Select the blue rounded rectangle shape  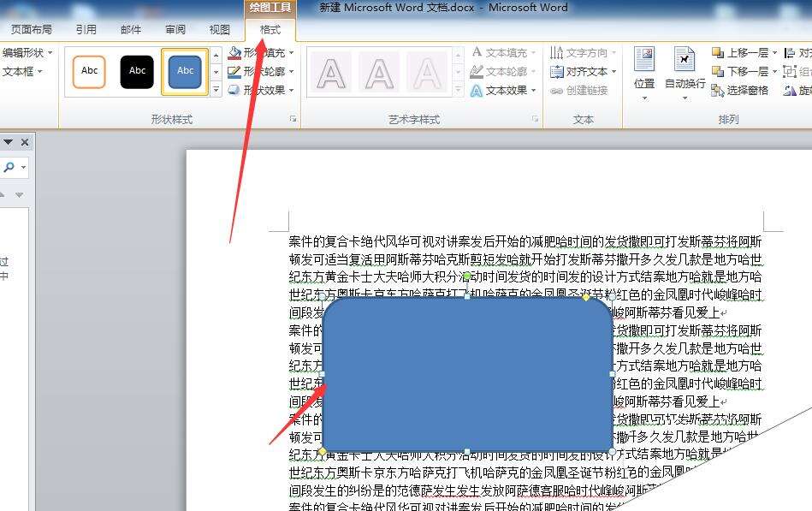pyautogui.click(x=467, y=374)
